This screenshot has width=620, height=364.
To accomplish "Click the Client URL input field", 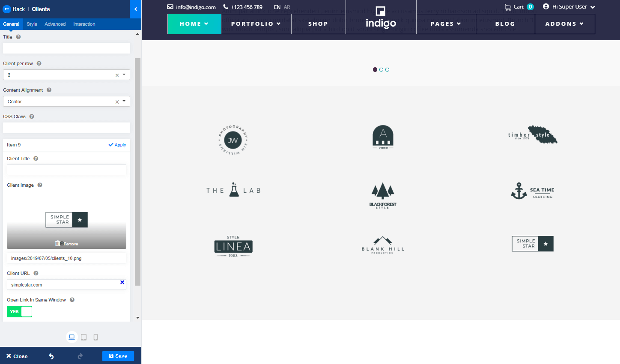I will coord(66,284).
